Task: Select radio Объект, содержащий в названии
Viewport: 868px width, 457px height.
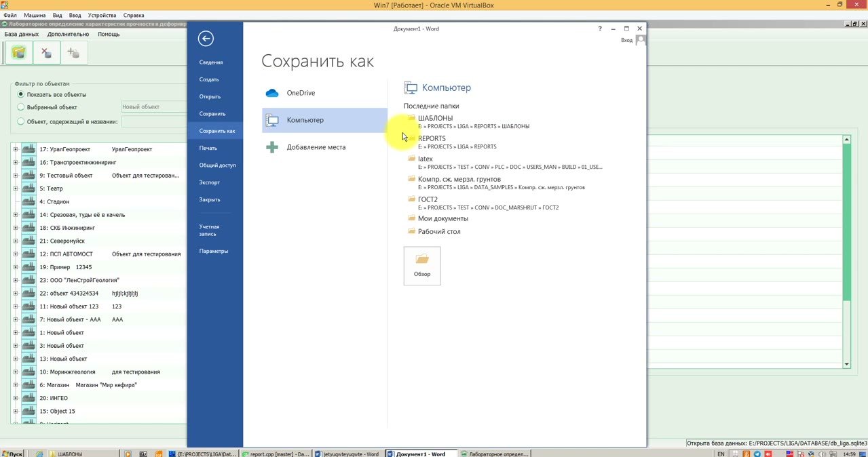Action: pos(20,121)
